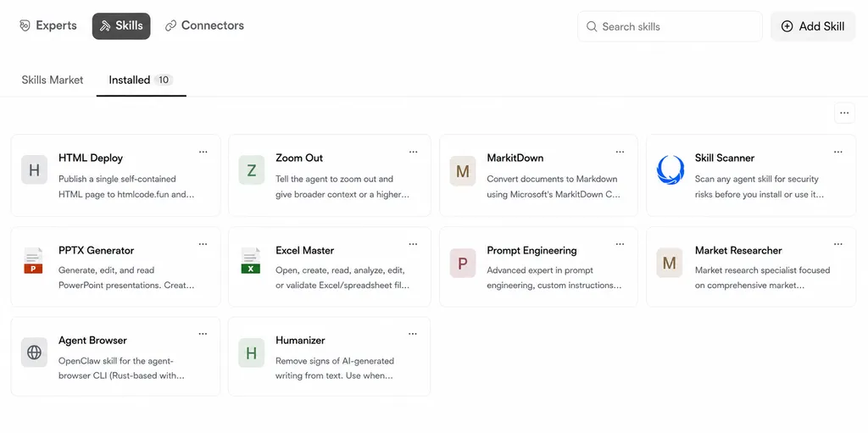The image size is (868, 433).
Task: Open the Excel Master skill title
Action: tap(305, 250)
